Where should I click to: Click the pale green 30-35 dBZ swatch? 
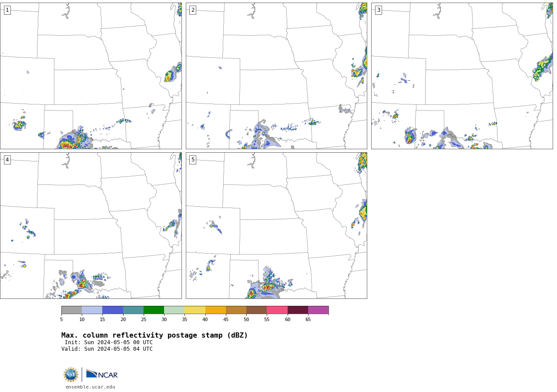click(x=174, y=310)
